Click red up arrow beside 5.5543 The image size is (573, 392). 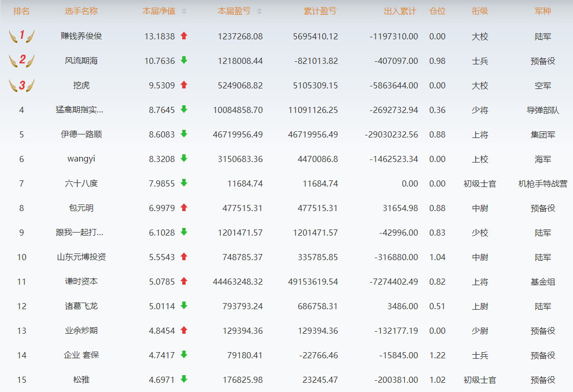[x=184, y=256]
